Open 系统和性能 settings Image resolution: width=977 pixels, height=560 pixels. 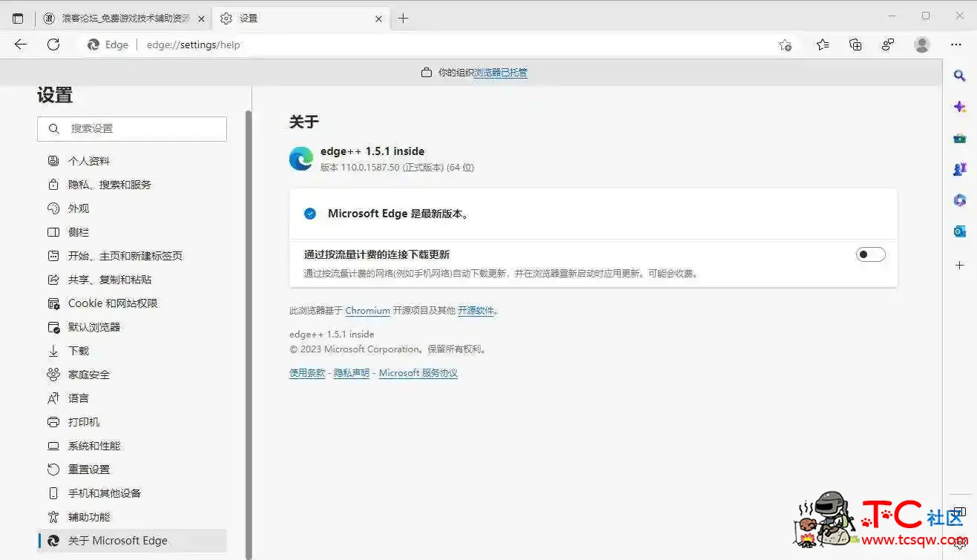click(x=132, y=446)
